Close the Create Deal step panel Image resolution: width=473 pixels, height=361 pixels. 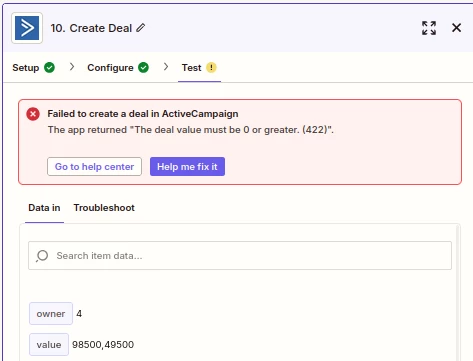[x=456, y=28]
